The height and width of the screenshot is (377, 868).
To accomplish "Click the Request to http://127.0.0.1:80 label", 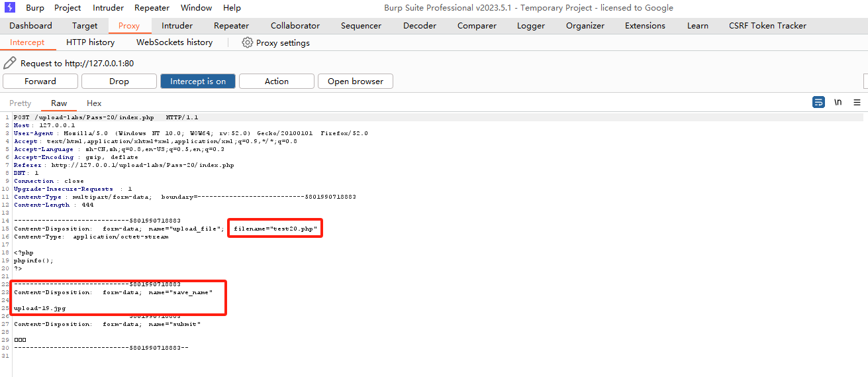I will coord(77,64).
